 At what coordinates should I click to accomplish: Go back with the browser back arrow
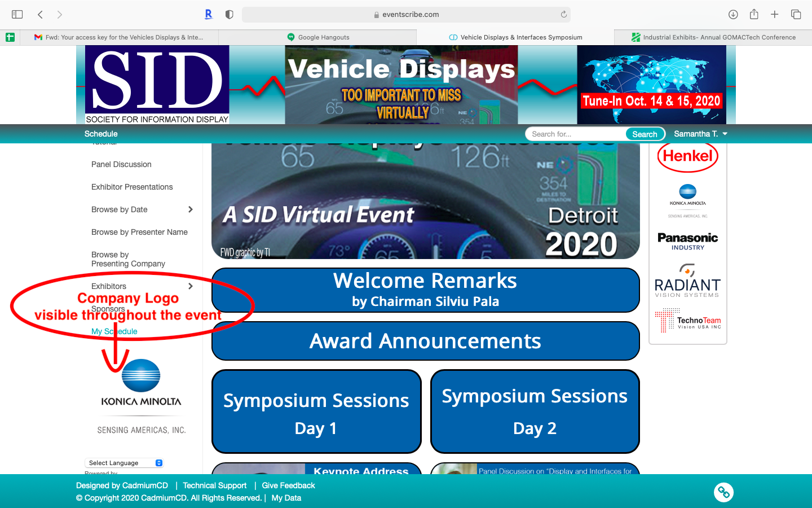(40, 14)
